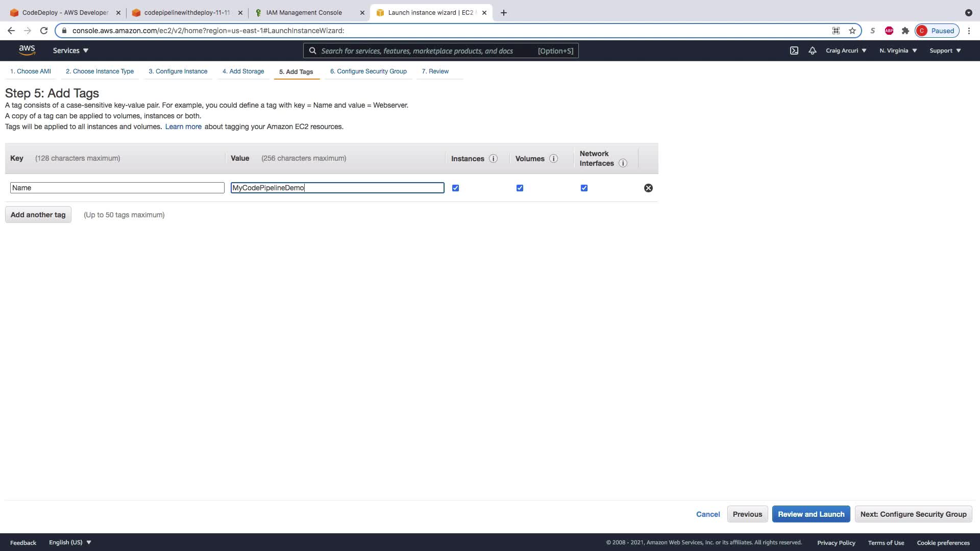The height and width of the screenshot is (551, 980).
Task: Reload the browser page
Action: 44,31
